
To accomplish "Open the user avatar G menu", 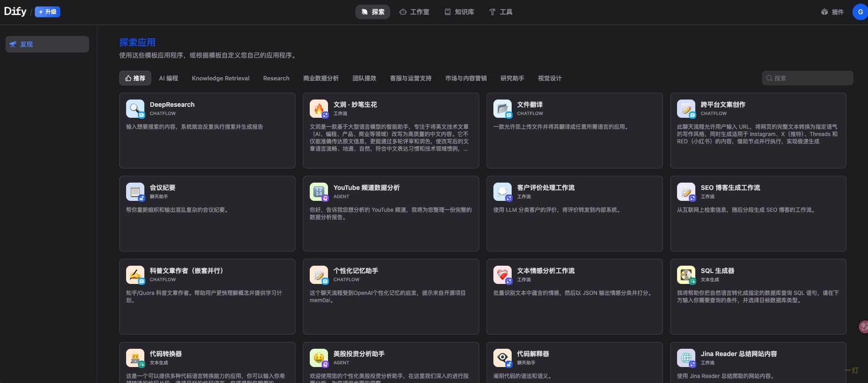I will click(860, 12).
